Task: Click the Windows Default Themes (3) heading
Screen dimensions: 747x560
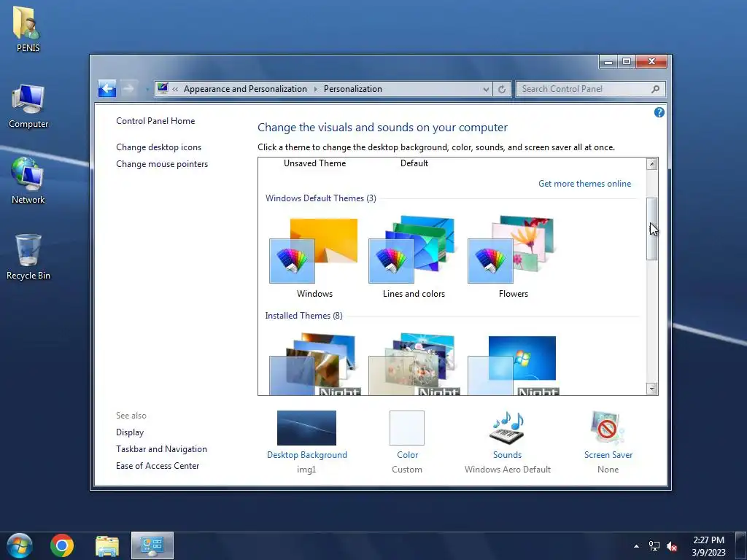Action: pyautogui.click(x=321, y=198)
